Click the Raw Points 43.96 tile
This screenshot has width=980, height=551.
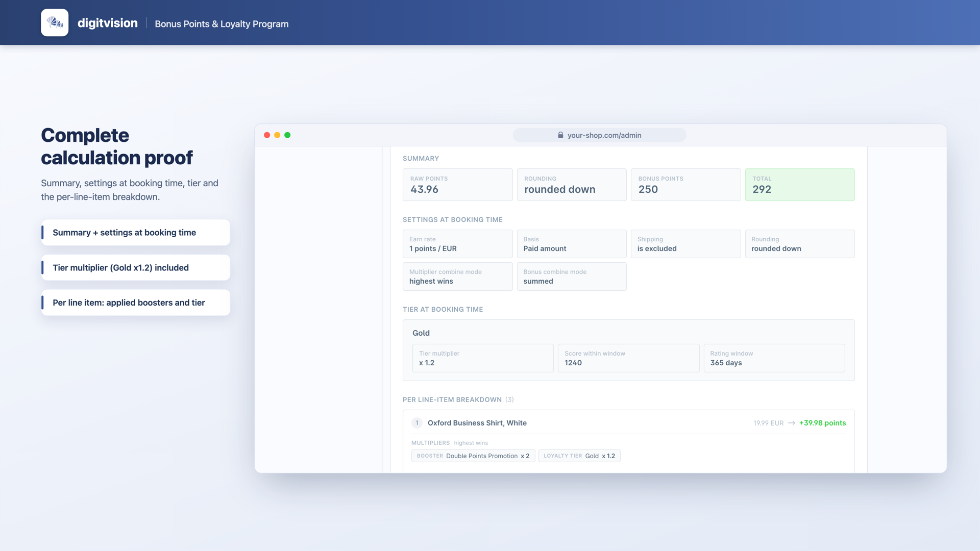457,185
